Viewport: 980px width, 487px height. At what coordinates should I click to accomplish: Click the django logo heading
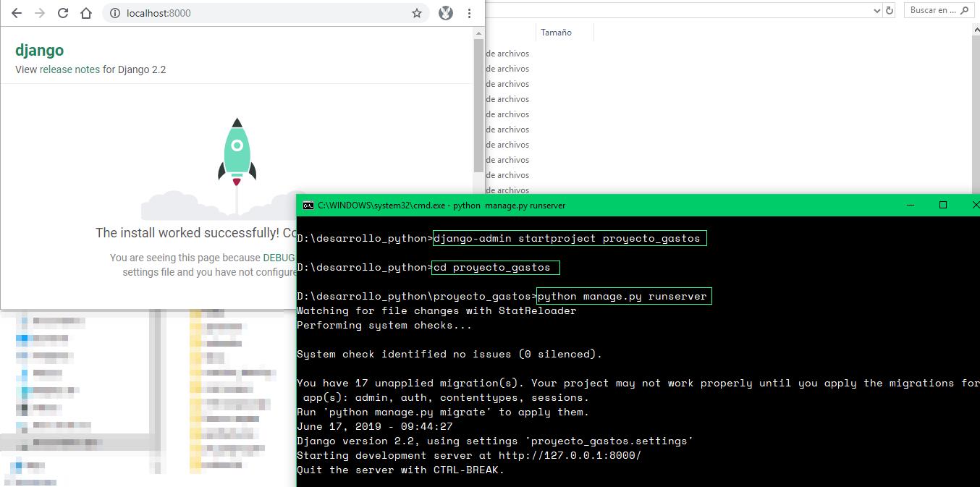pyautogui.click(x=39, y=50)
